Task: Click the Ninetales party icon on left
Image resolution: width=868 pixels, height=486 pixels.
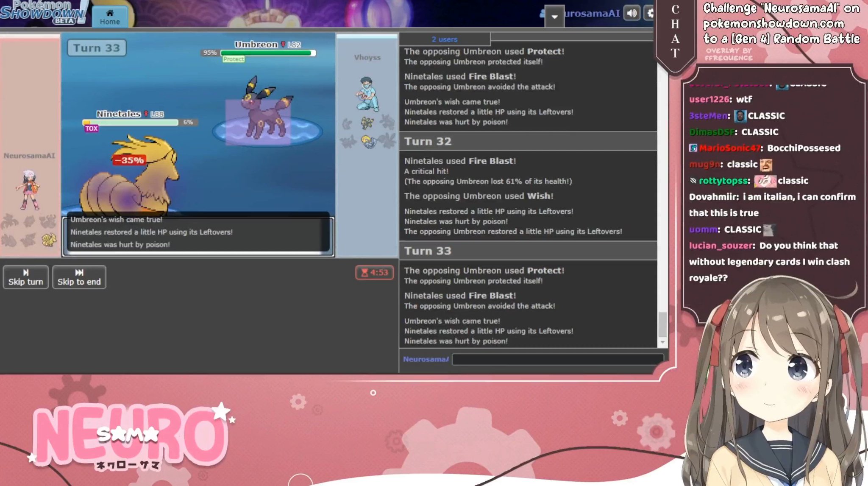Action: (x=49, y=240)
